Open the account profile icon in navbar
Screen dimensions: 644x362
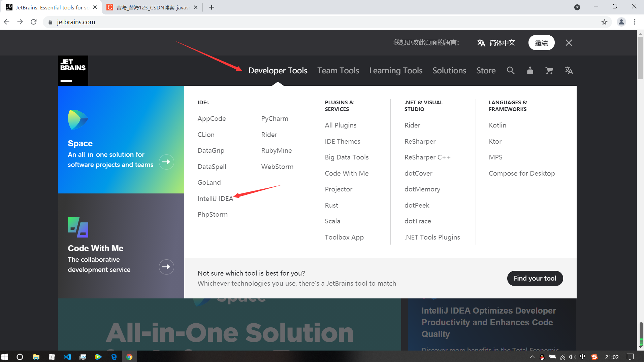click(x=530, y=70)
